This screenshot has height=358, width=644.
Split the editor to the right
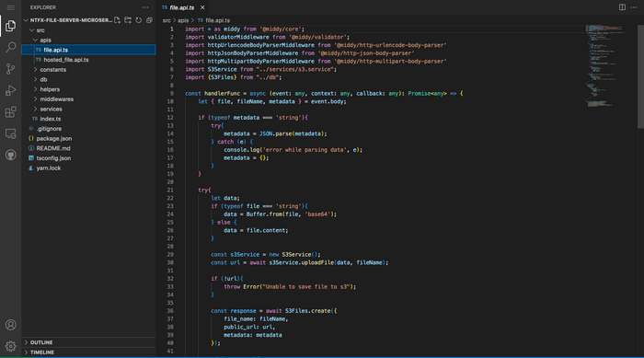[622, 7]
